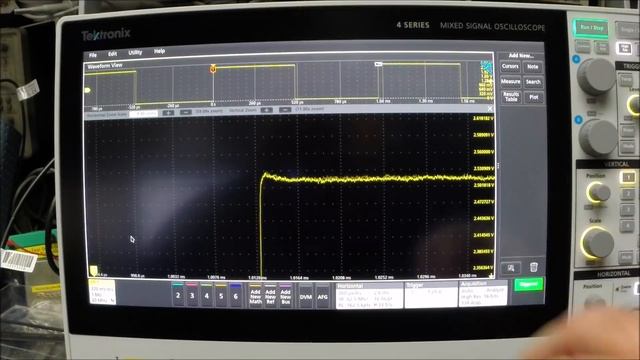Open the Edit menu
The image size is (640, 360).
[x=112, y=54]
